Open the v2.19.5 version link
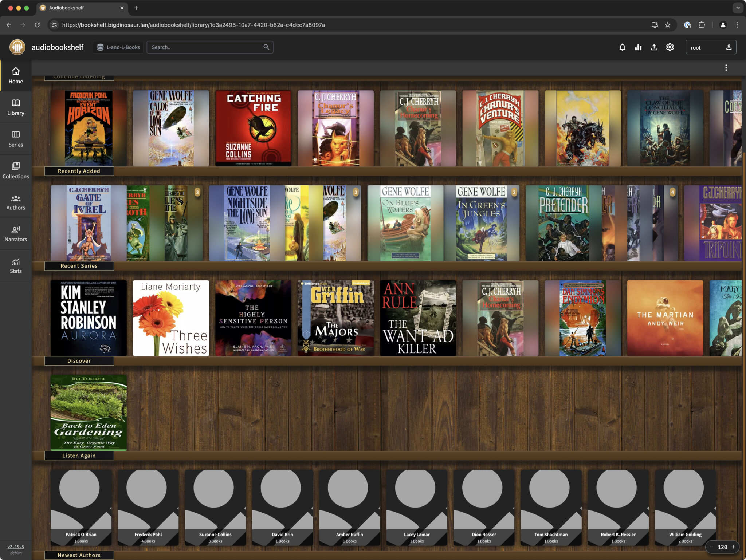 coord(15,547)
